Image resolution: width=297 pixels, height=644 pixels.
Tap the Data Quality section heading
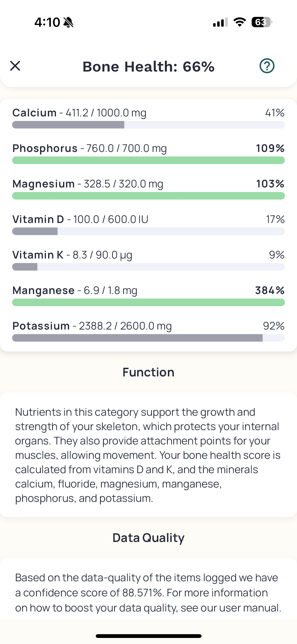coord(148,538)
